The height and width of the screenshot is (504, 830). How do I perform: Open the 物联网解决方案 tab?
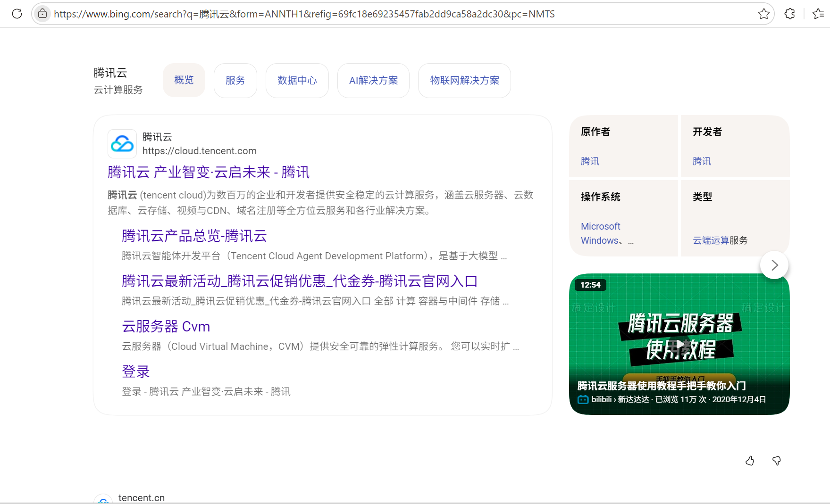coord(464,81)
